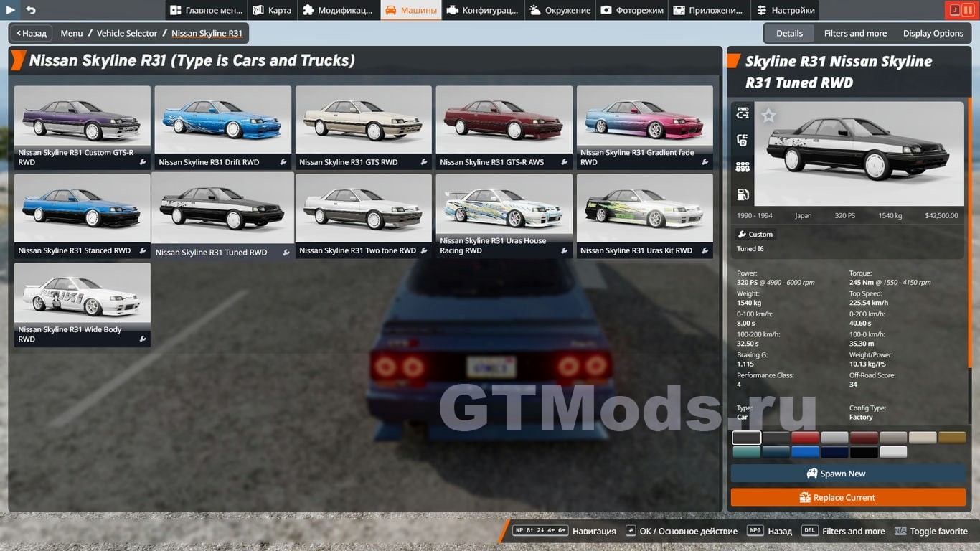Open the Карта tab
Screen dimensions: 980x551
click(x=272, y=10)
